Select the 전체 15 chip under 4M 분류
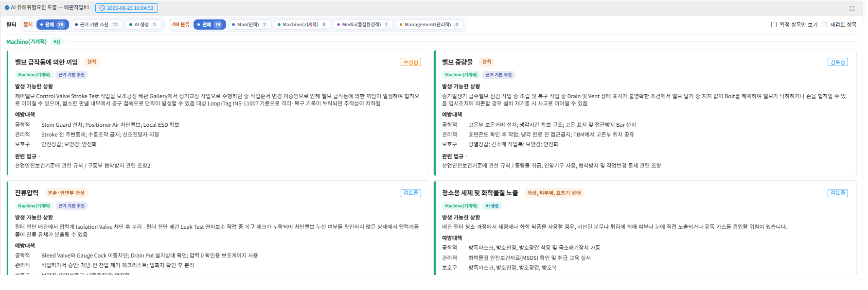Image resolution: width=868 pixels, height=290 pixels. [210, 24]
